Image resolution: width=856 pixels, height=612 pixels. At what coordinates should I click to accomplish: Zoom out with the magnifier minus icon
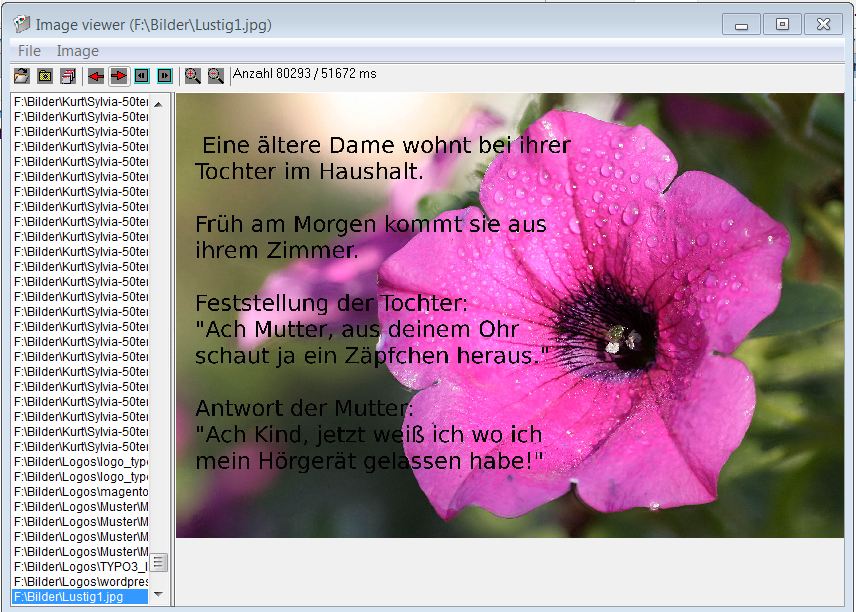coord(216,76)
